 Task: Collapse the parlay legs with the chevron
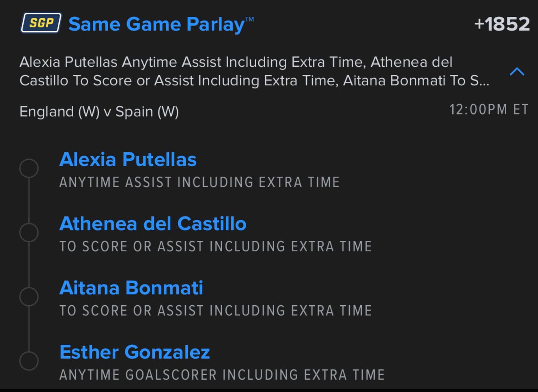(x=517, y=72)
